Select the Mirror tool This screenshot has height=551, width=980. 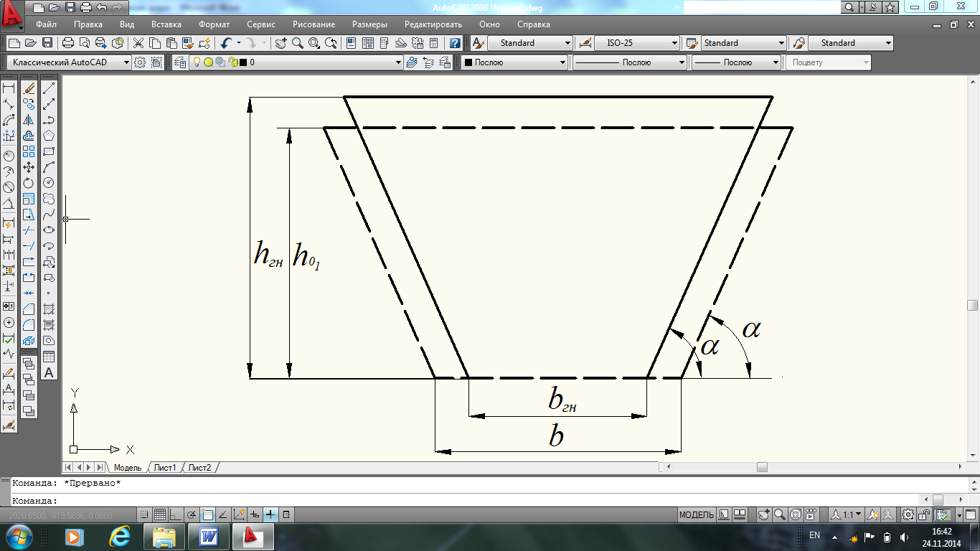(29, 120)
